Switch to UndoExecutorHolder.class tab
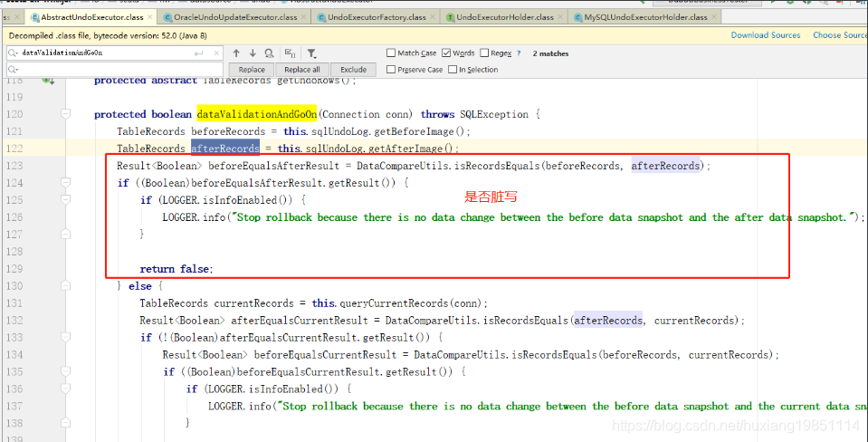Viewport: 868px width, 442px height. [x=505, y=17]
